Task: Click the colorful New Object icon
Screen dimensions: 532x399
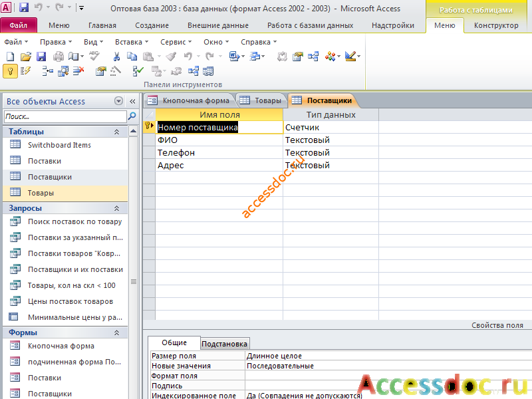Action: pyautogui.click(x=330, y=57)
